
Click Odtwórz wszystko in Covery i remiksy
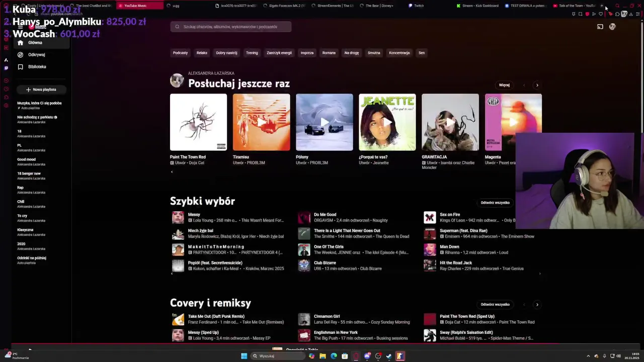click(495, 304)
